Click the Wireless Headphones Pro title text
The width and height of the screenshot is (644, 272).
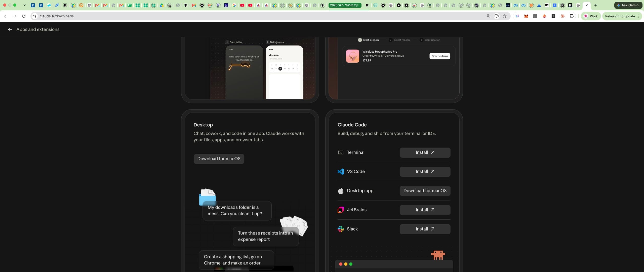(380, 52)
